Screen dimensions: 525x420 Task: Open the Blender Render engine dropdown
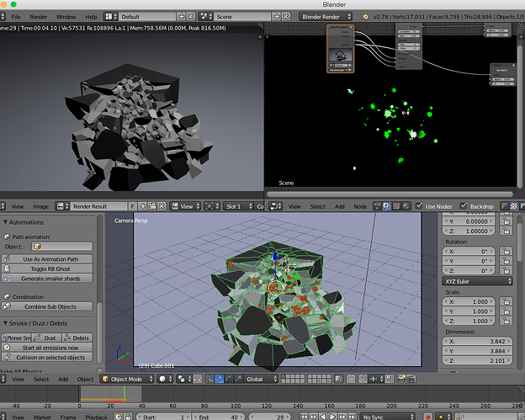point(326,16)
